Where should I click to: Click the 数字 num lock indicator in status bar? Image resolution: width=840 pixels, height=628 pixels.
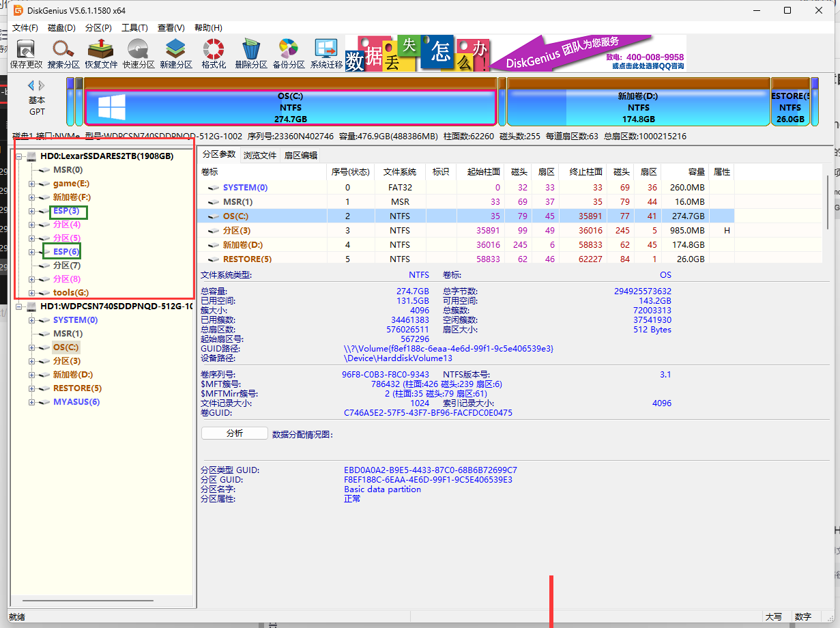(803, 616)
